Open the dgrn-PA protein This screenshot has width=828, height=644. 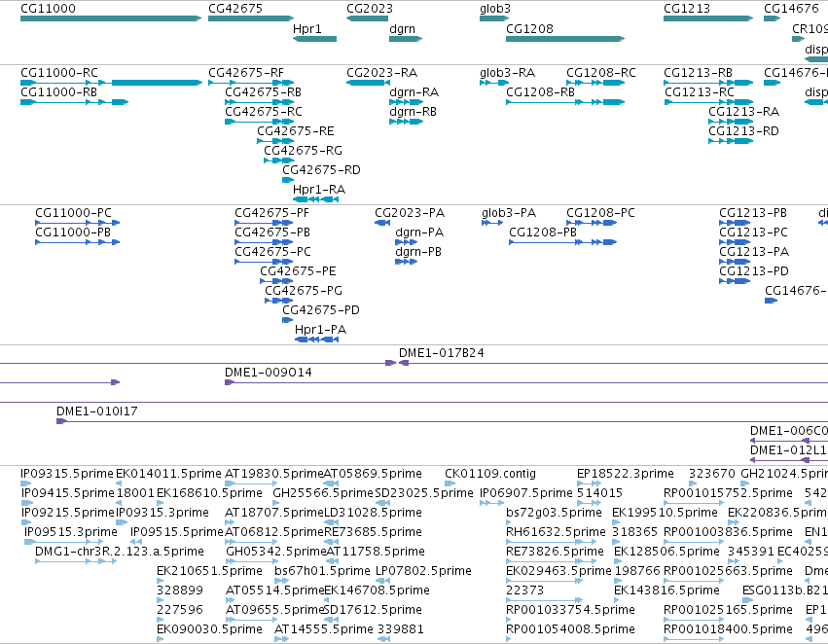(419, 233)
